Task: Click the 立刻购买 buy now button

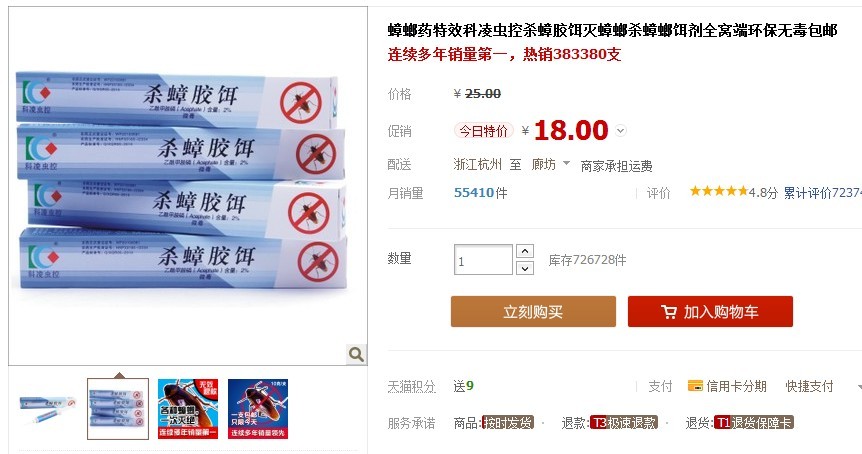Action: 533,312
